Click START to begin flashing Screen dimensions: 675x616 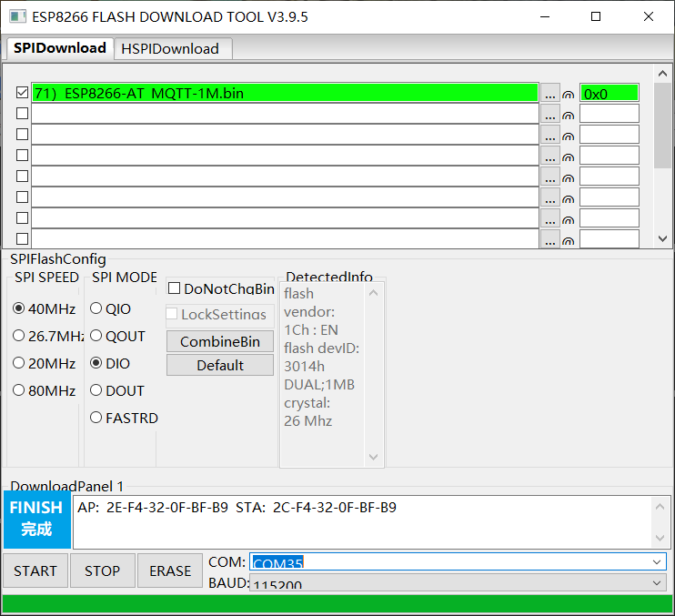pos(35,571)
